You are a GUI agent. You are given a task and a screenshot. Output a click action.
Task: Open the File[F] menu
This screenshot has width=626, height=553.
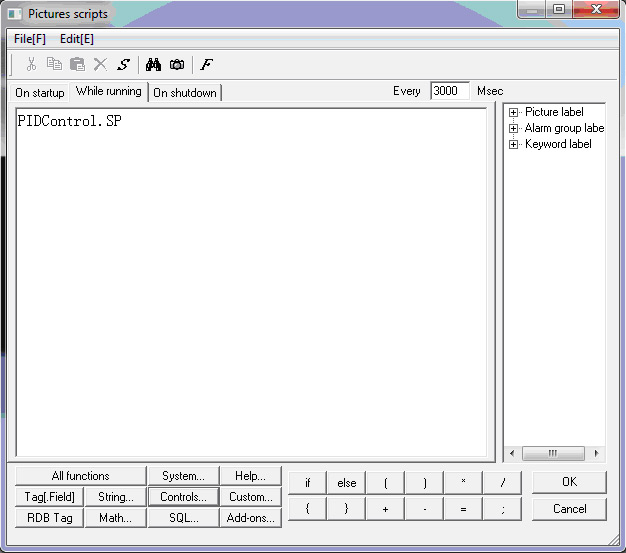[30, 39]
